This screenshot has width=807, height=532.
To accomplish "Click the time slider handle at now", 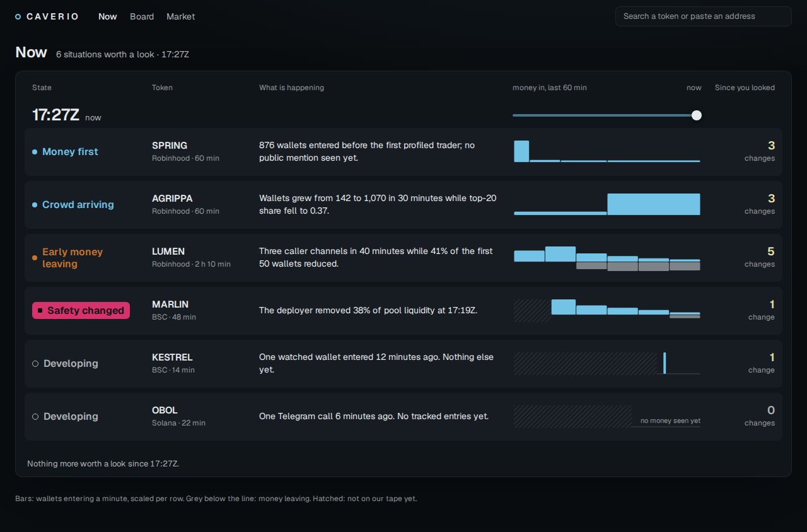I will [697, 115].
